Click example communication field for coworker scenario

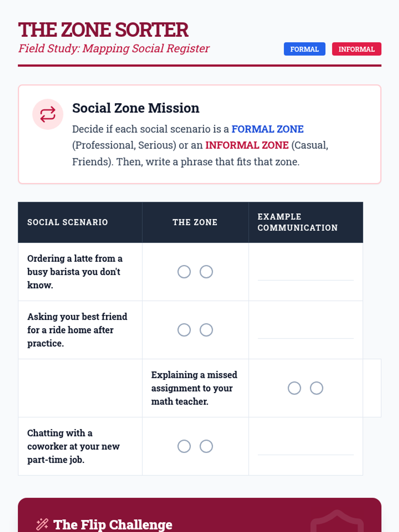pos(306,446)
